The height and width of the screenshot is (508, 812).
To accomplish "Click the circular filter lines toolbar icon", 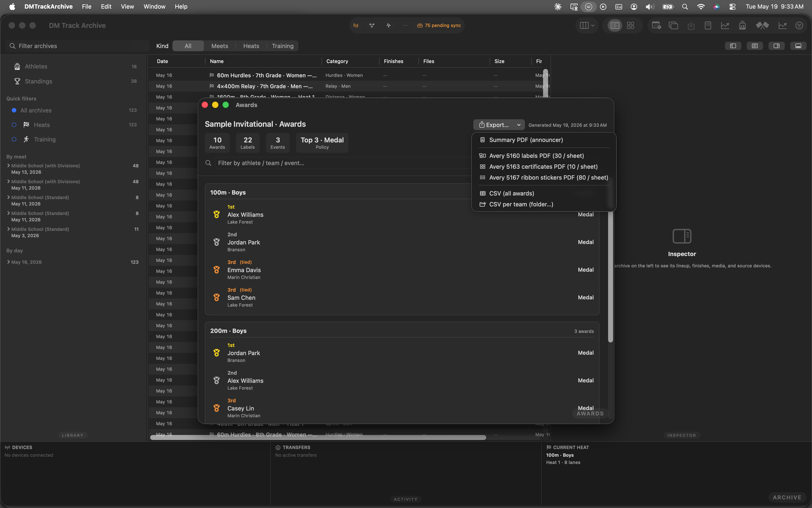I will tap(799, 26).
